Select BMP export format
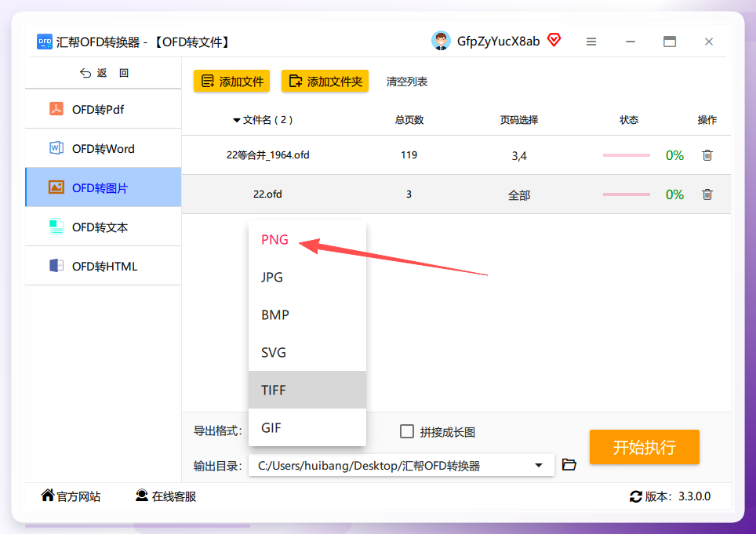This screenshot has height=534, width=756. (x=307, y=314)
